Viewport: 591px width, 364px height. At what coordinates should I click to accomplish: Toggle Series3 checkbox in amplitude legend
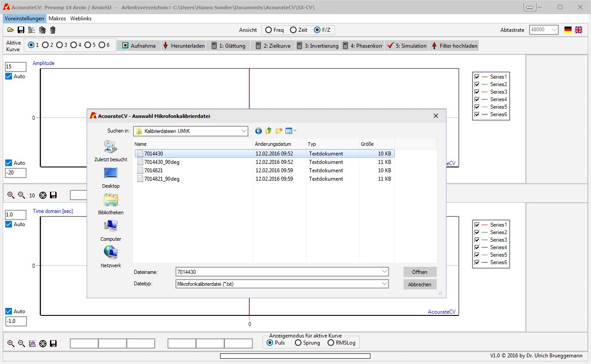tap(477, 92)
